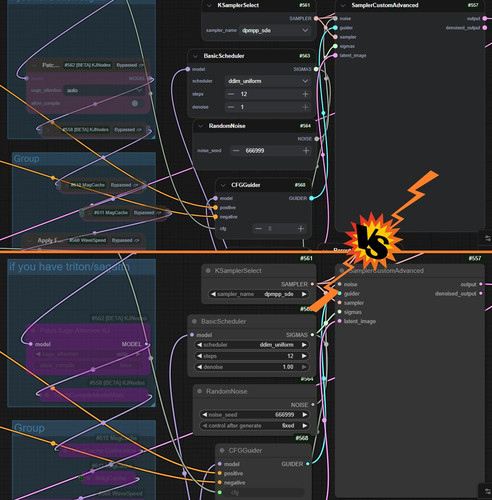
Task: Click the noise input socket on dot-style SamplerCustomAdvanced
Action: [x=339, y=284]
